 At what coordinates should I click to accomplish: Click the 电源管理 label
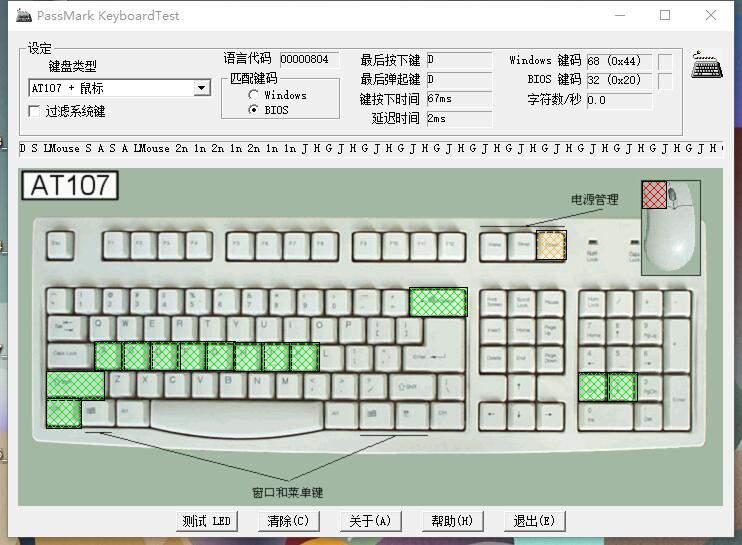pos(595,200)
